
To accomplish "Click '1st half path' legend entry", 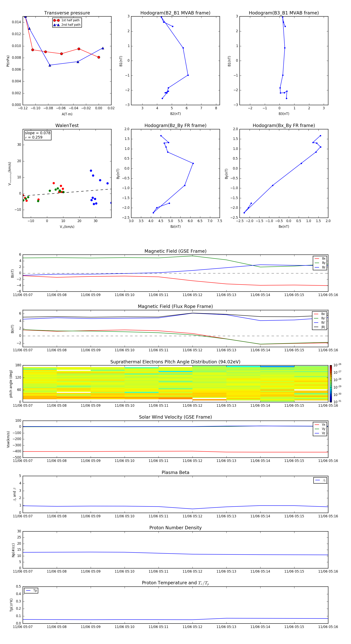I will coord(67,20).
